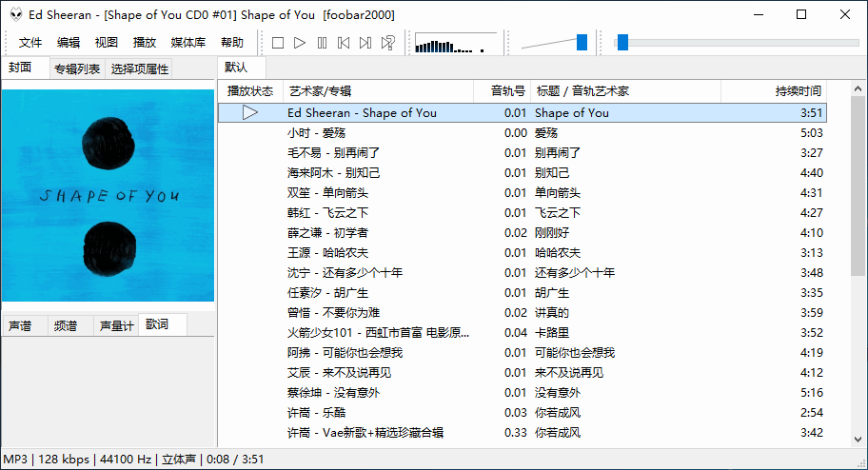Click the playlist scrollbar up arrow
This screenshot has width=868, height=470.
pyautogui.click(x=858, y=88)
